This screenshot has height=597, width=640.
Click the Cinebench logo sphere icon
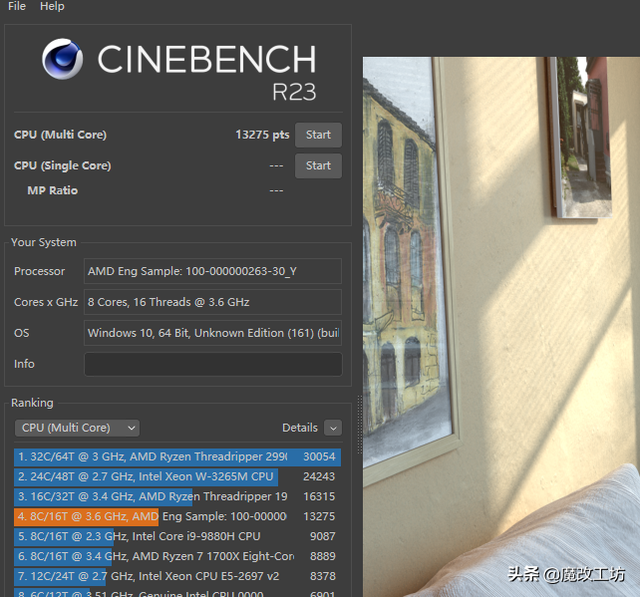point(62,59)
